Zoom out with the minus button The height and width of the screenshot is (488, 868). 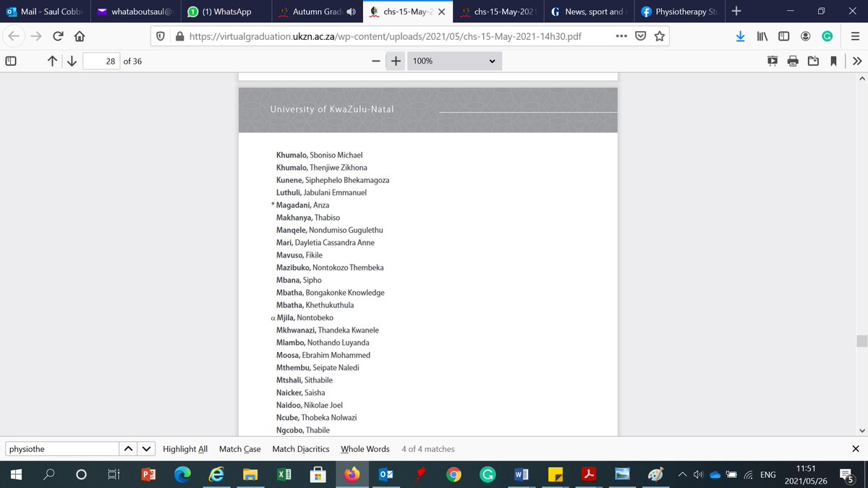(376, 61)
